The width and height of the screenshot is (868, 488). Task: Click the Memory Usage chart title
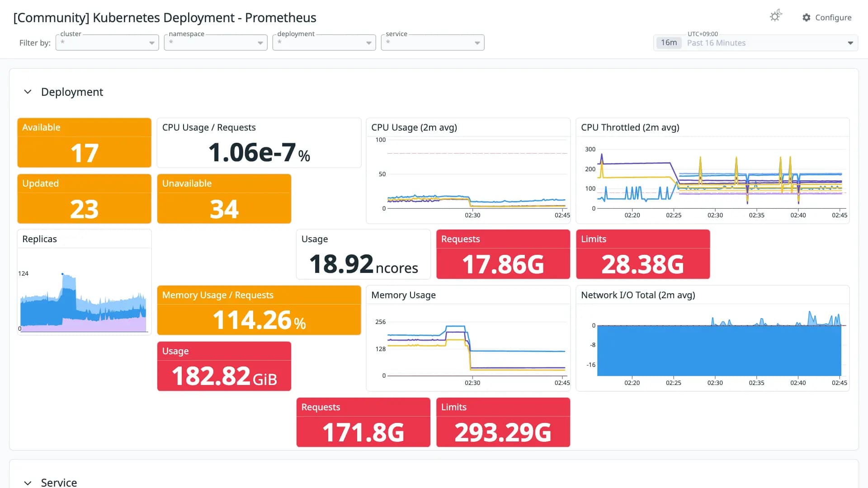point(403,295)
